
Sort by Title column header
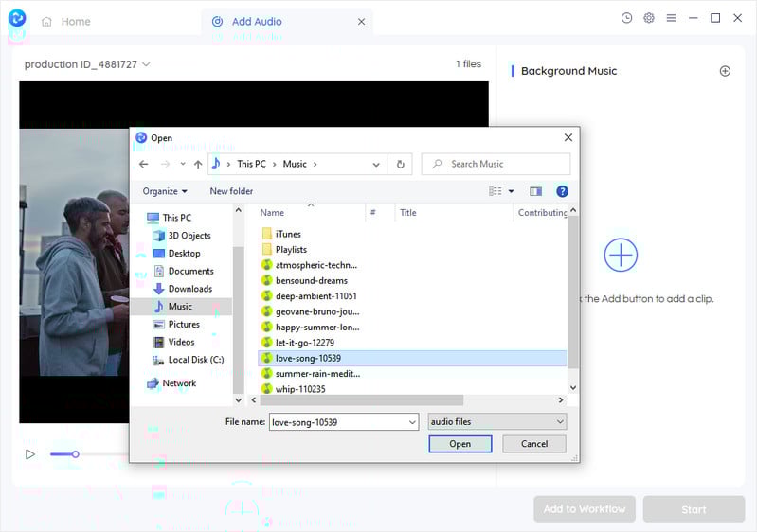click(408, 212)
